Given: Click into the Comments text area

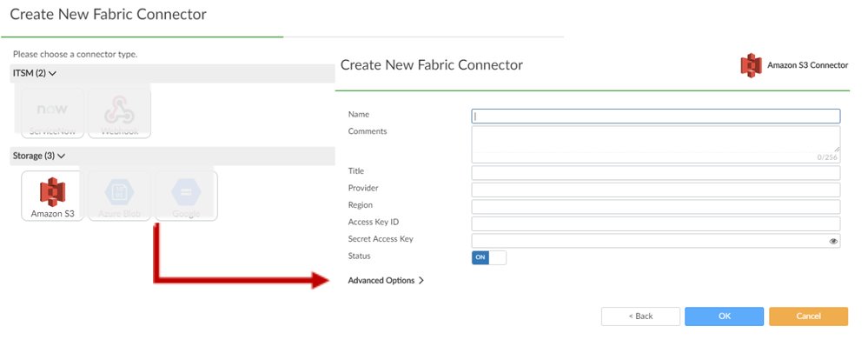Looking at the screenshot, I should pyautogui.click(x=656, y=143).
